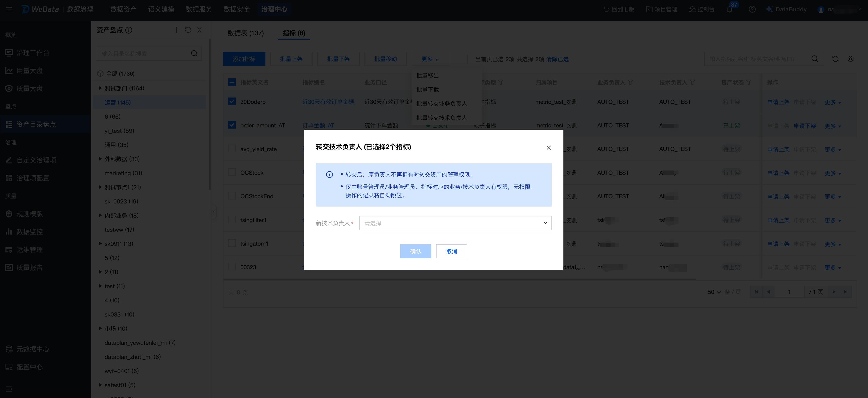
Task: Switch to the 数据表 (137) tab
Action: coord(246,33)
